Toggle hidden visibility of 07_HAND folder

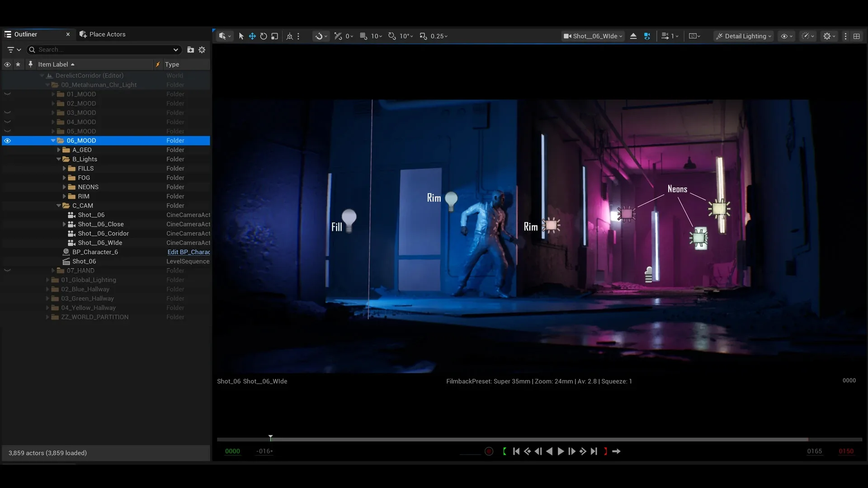click(x=7, y=271)
